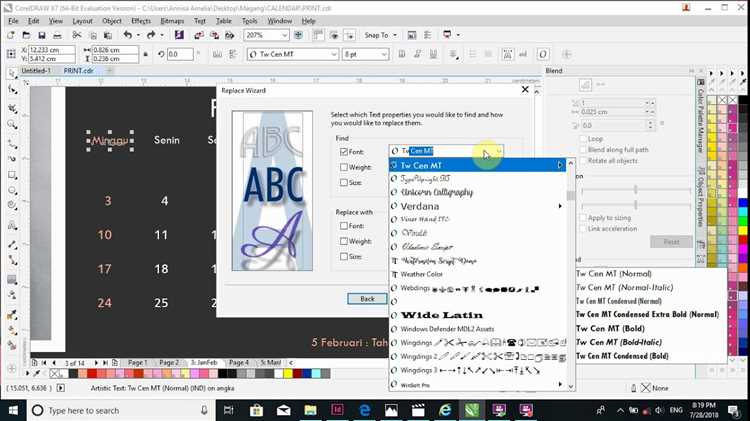Click the Save icon in toolbar

42,35
